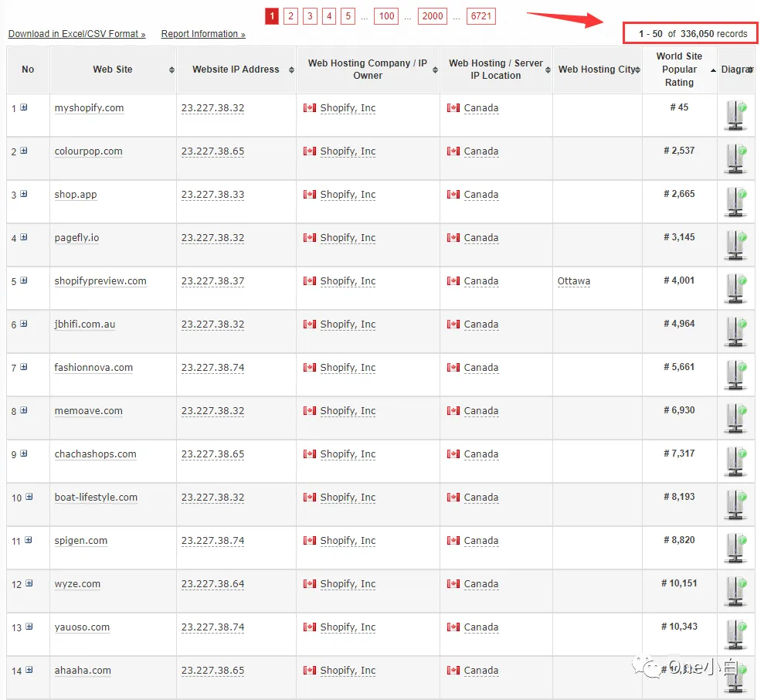Open the server diagram icon for boat-lifestyle.com
764x700 pixels.
tap(735, 505)
